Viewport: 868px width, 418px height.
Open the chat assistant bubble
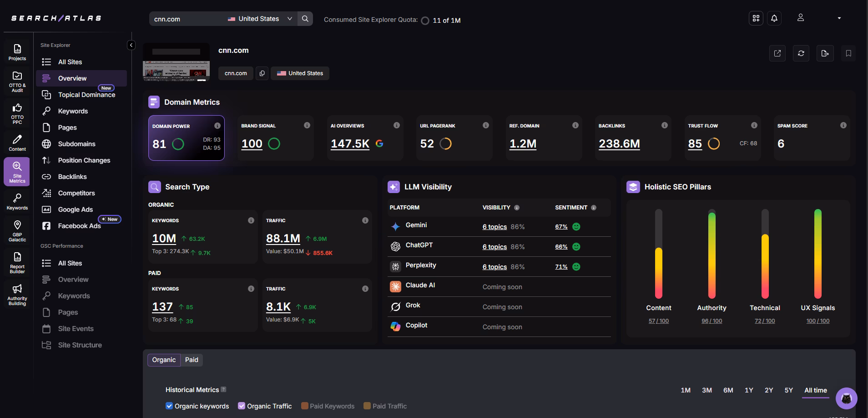(x=846, y=398)
